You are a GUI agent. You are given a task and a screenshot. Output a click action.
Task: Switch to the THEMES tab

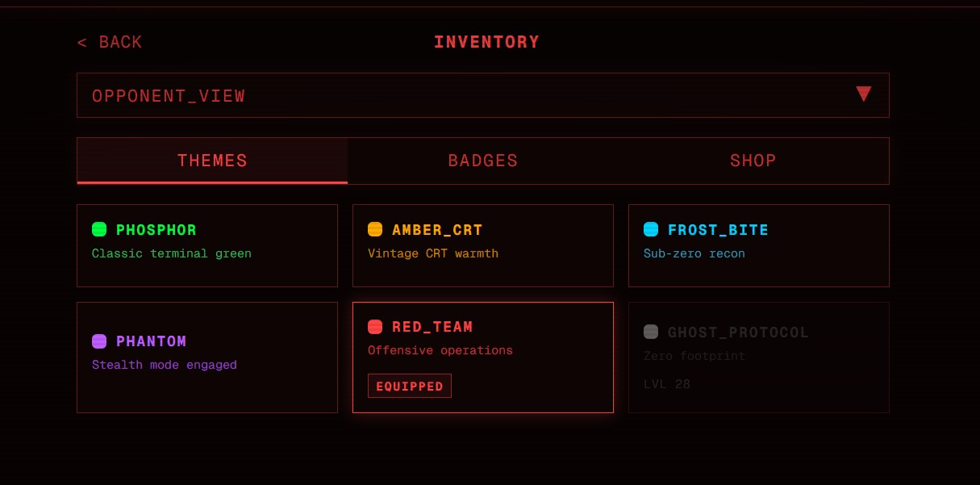click(x=212, y=161)
